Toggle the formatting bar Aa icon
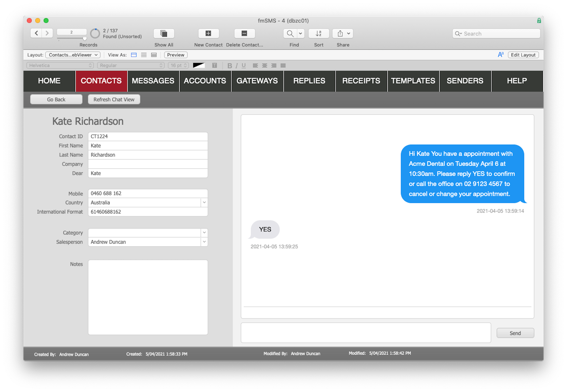This screenshot has height=392, width=567. [x=500, y=55]
